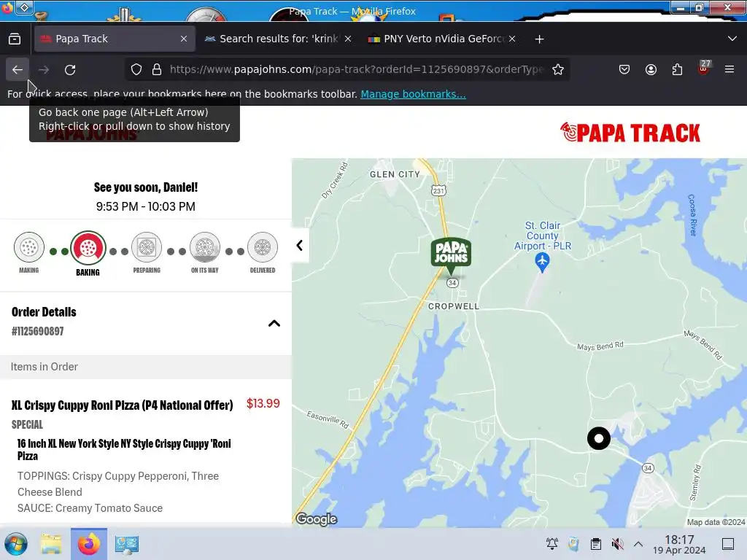Image resolution: width=747 pixels, height=560 pixels.
Task: Expand hidden tray icons with the up arrow
Action: pyautogui.click(x=638, y=544)
